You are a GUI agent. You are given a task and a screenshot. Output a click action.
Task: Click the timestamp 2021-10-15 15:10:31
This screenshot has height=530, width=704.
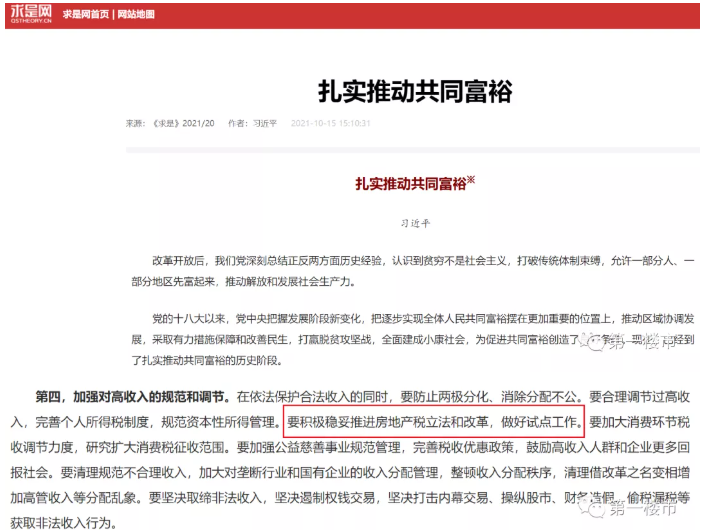[x=330, y=123]
